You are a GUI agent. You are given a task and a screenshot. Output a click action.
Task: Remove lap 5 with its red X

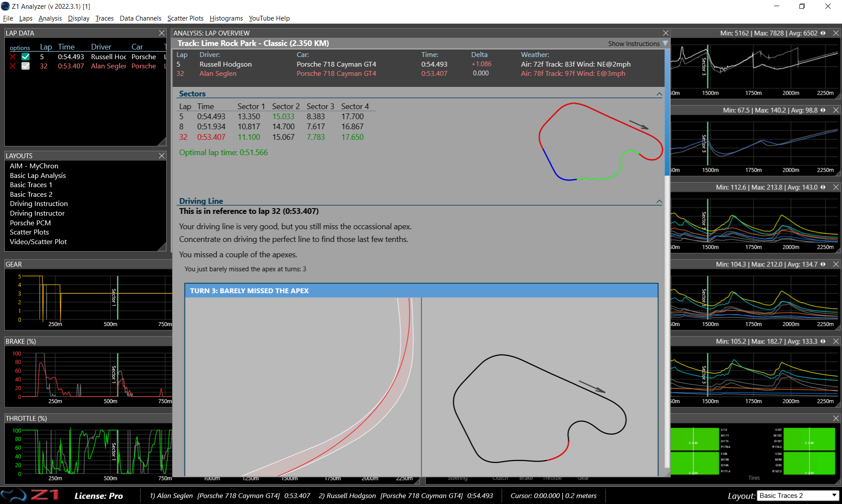[x=13, y=57]
